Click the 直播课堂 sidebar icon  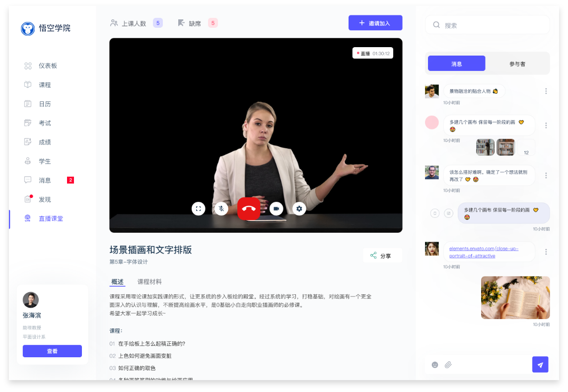27,218
